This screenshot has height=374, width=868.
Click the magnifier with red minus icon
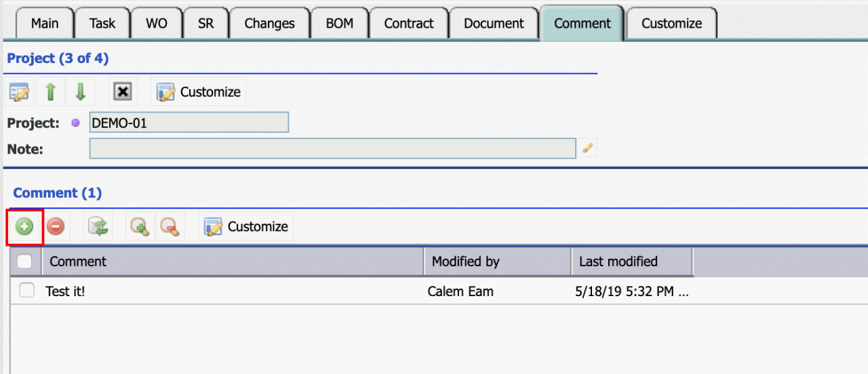tap(170, 227)
